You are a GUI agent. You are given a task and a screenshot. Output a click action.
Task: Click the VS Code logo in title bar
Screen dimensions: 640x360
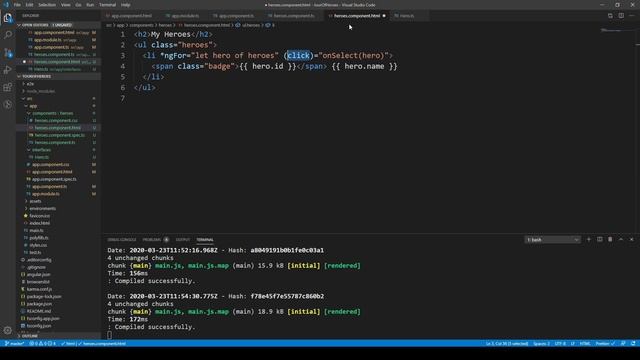click(x=6, y=5)
